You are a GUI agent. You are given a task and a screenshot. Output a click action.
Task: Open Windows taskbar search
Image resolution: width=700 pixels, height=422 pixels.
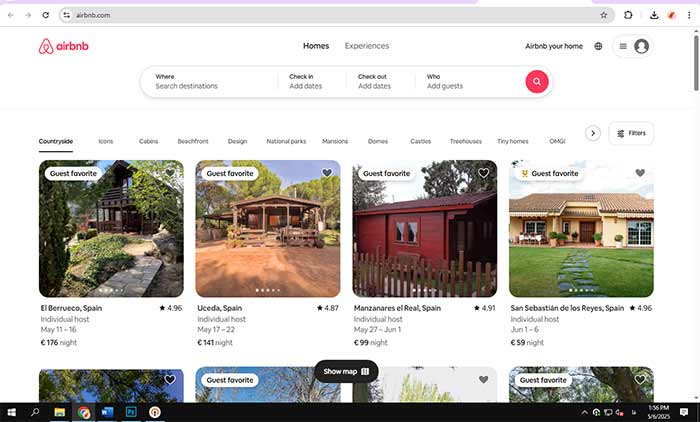(35, 412)
